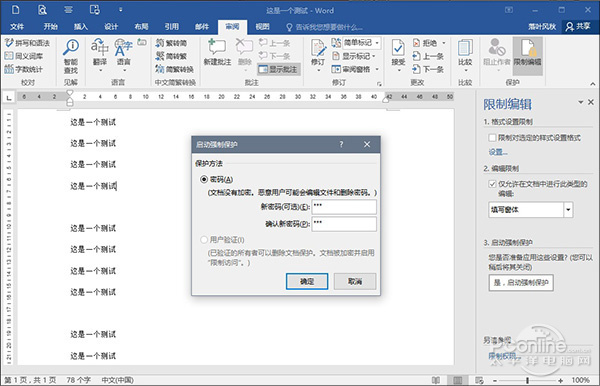Click the 100% zoom level
Screen dimensions: 600x386
click(580, 380)
